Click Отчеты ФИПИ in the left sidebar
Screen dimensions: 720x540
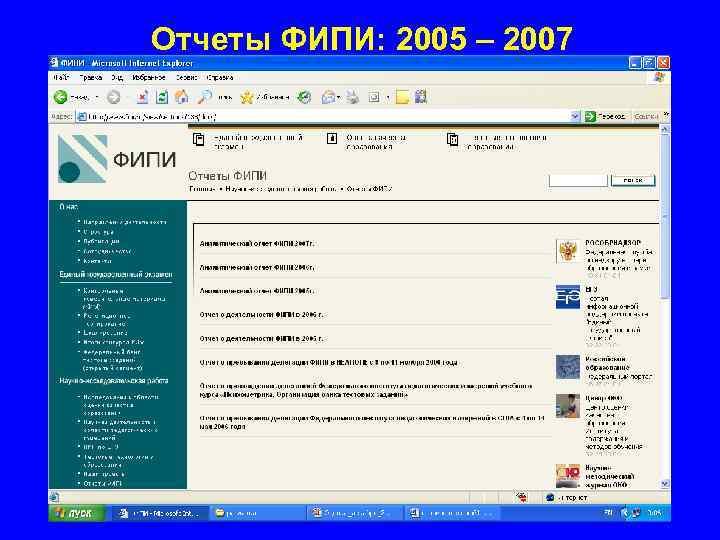click(102, 484)
